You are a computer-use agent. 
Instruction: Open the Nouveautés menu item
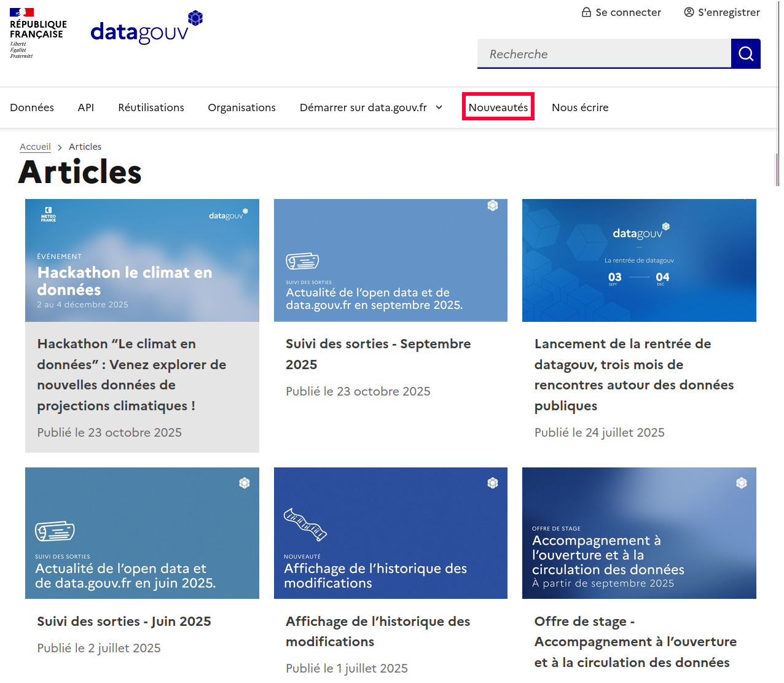pos(498,107)
